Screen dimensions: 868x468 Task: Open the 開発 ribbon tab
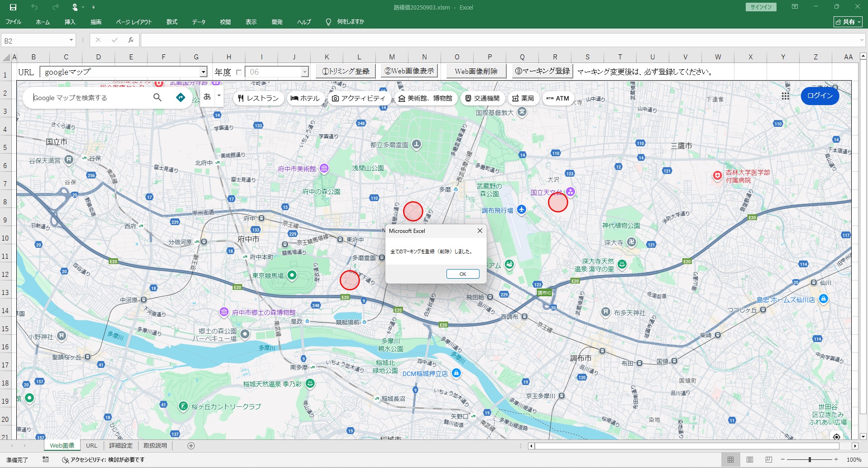(x=277, y=22)
